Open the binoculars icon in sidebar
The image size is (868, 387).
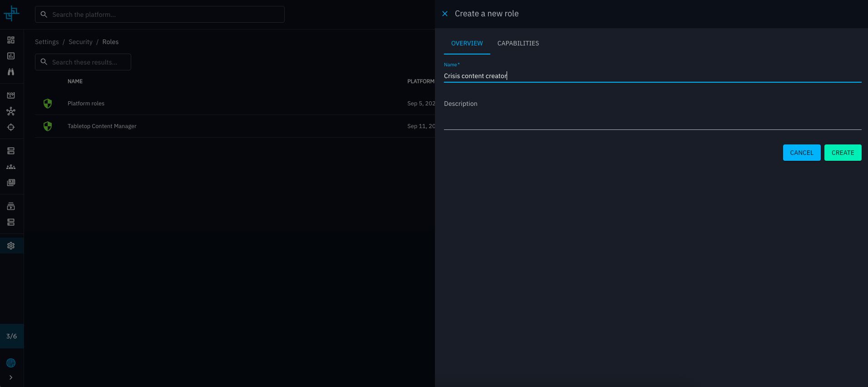[11, 72]
